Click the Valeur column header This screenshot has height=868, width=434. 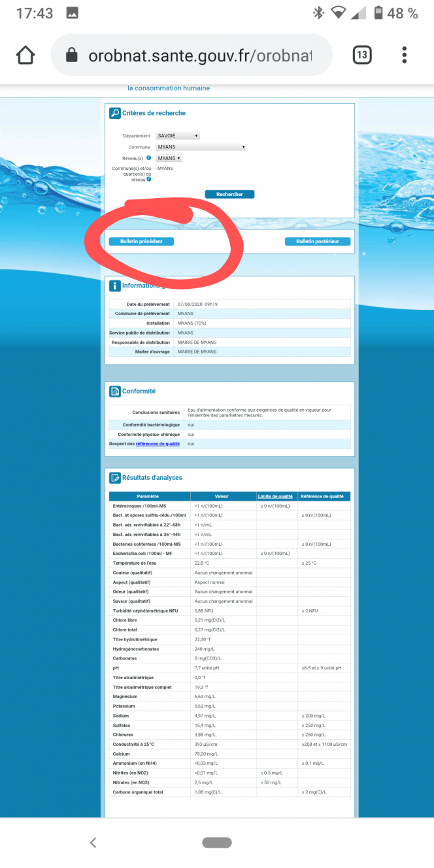[222, 496]
